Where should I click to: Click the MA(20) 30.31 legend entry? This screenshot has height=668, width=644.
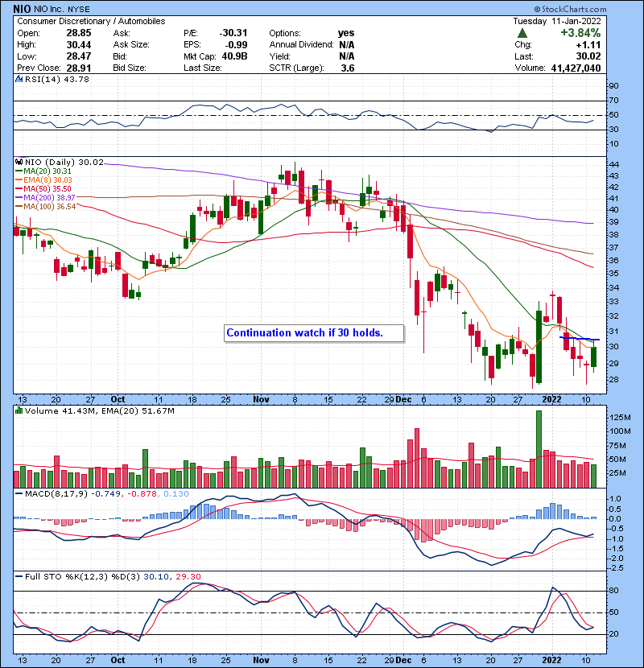pyautogui.click(x=43, y=171)
